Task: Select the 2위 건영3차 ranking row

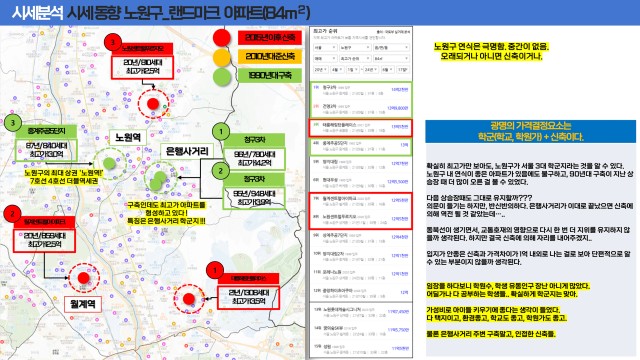Action: click(x=361, y=109)
